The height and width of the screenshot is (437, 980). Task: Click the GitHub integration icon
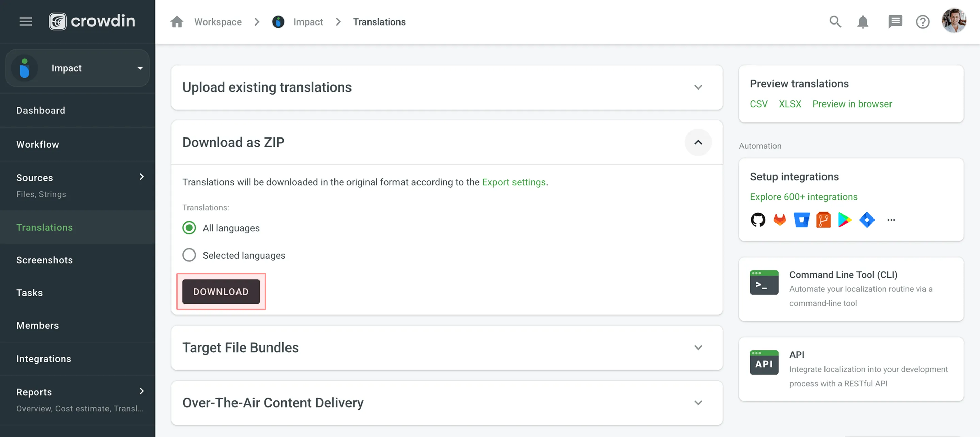(758, 220)
